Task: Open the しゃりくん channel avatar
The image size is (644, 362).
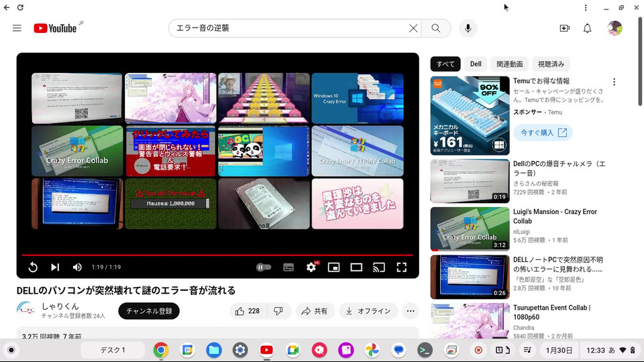Action: pyautogui.click(x=26, y=310)
